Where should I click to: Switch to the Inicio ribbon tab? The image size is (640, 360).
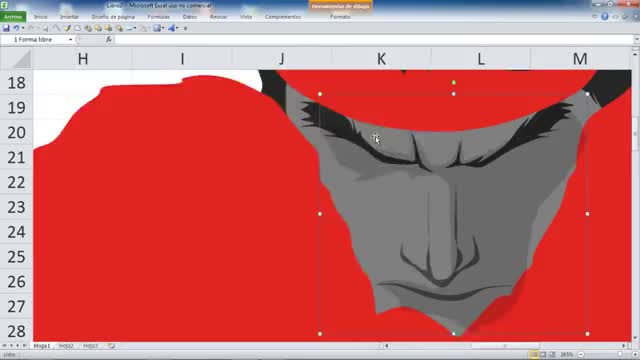[40, 17]
